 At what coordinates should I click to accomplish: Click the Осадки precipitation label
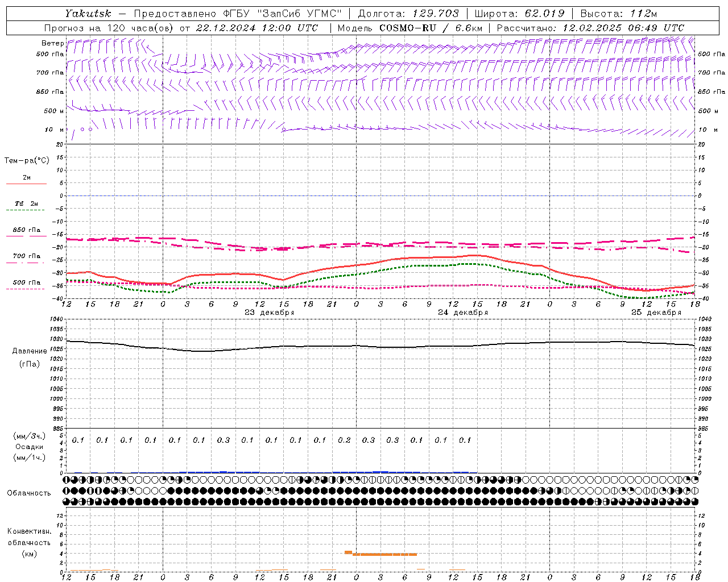[30, 447]
